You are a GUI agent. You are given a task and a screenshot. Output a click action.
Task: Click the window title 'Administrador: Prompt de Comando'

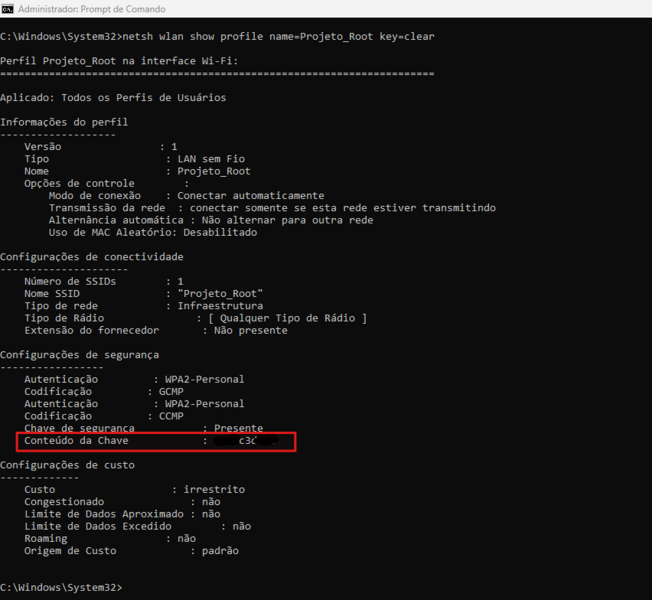92,9
